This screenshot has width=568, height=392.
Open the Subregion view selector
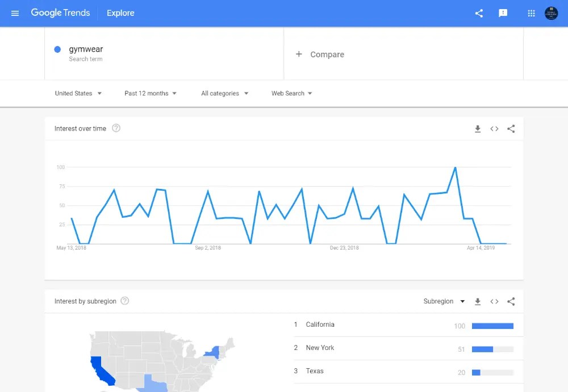click(x=444, y=301)
